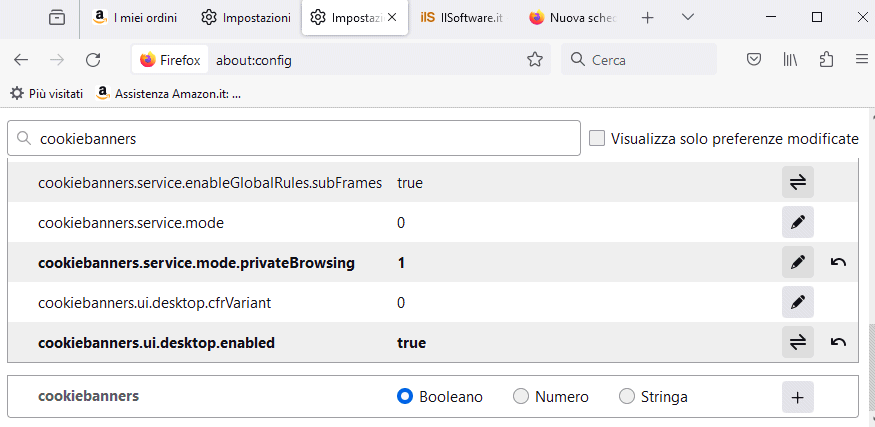Click the forward navigation arrow

click(x=57, y=60)
